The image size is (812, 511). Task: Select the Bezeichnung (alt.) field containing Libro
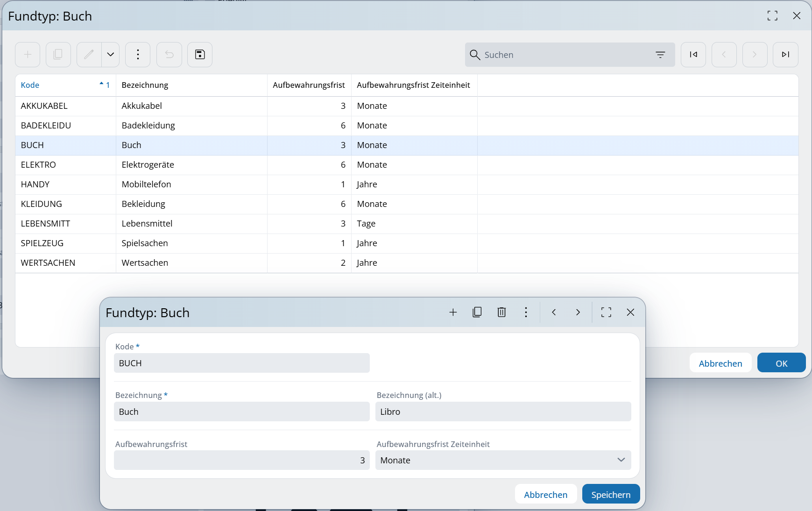[503, 412]
